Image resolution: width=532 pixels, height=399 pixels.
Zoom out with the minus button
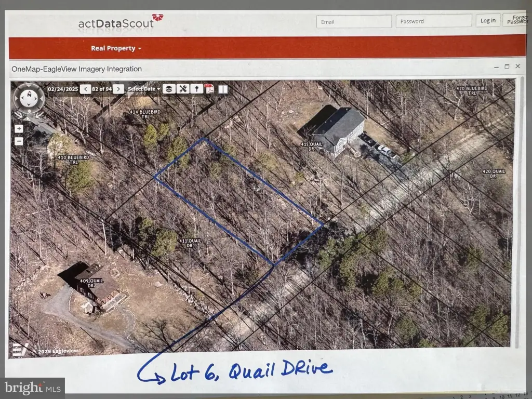click(19, 141)
